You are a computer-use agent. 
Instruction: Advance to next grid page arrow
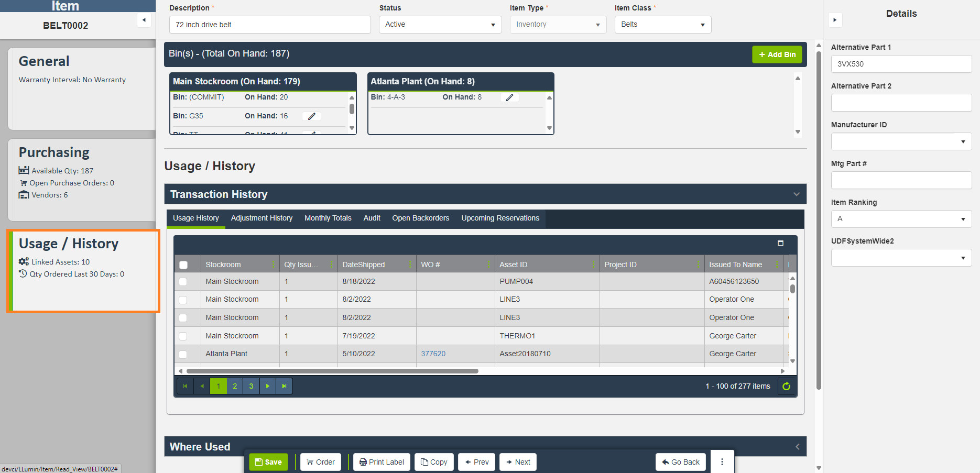click(x=268, y=387)
